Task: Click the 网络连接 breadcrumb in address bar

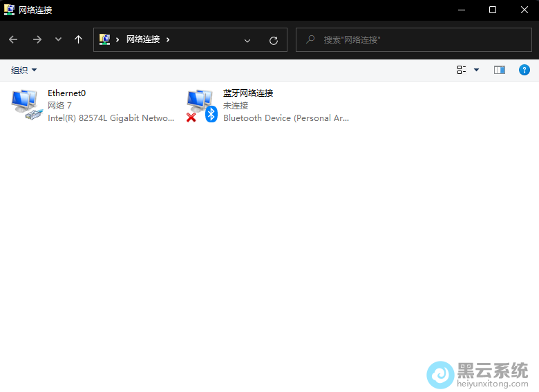Action: coord(143,40)
